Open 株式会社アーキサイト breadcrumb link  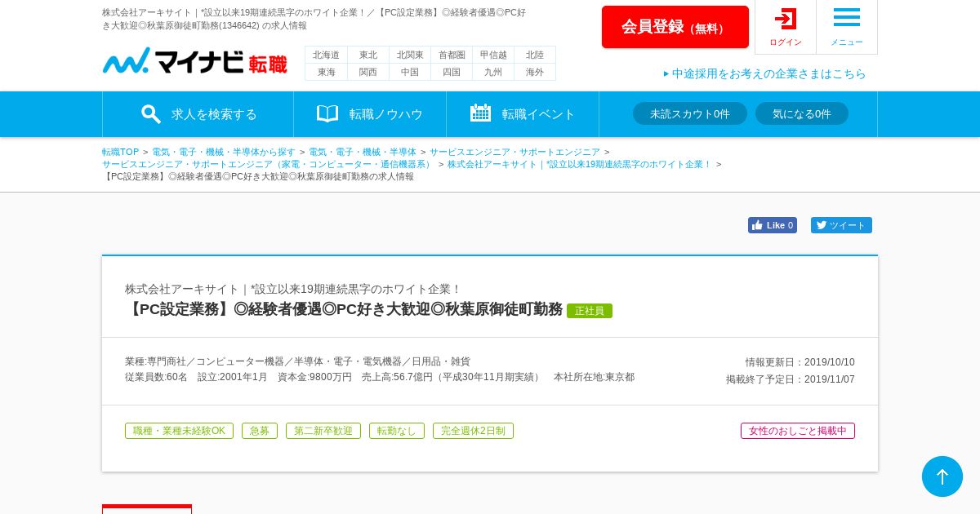point(580,164)
